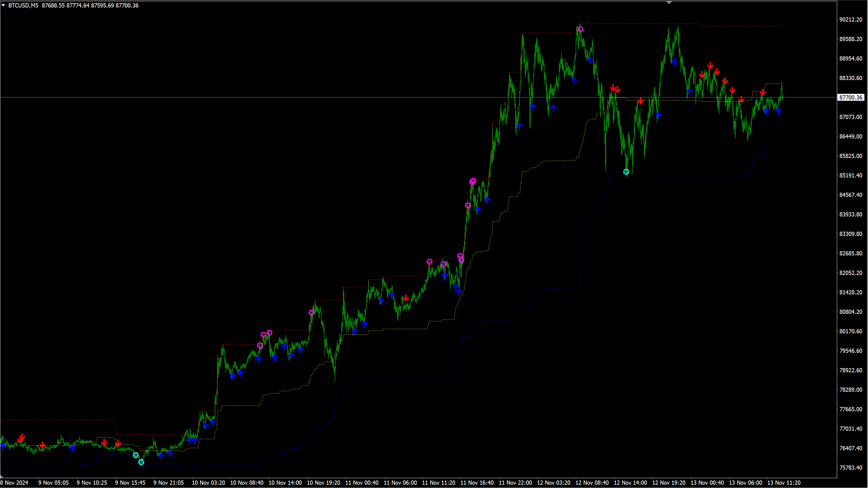Click the 9 Nov 15:45 time label
Viewport: 868px width, 488px height.
(130, 483)
